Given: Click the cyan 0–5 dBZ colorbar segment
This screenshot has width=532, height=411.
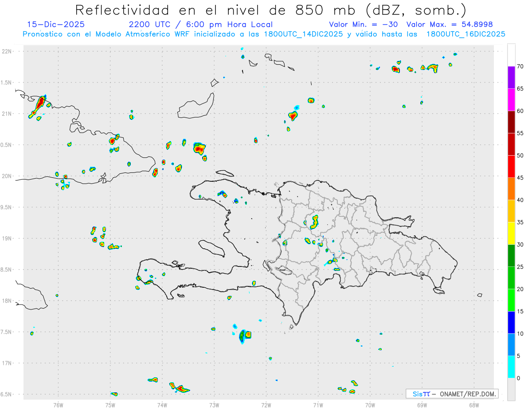Looking at the screenshot, I should (x=511, y=367).
